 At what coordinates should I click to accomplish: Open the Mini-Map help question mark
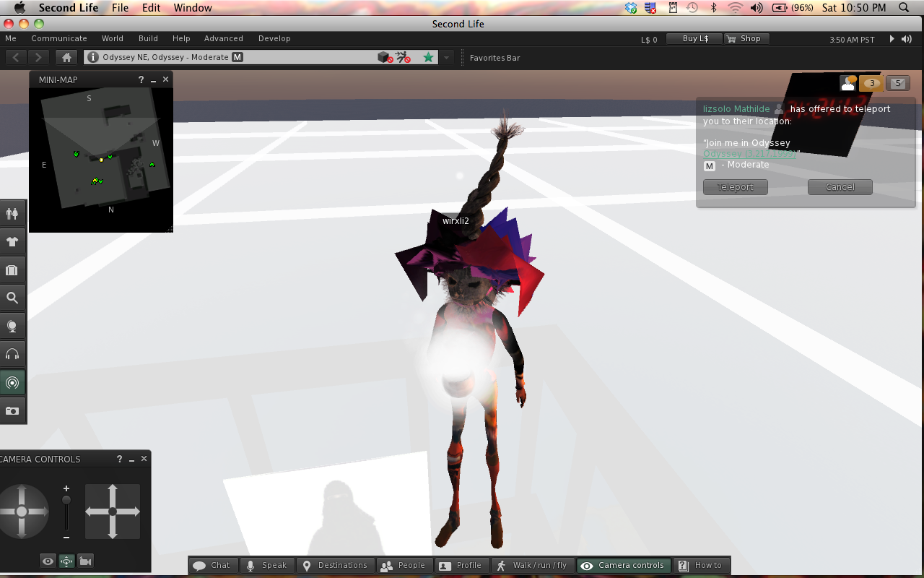coord(141,79)
